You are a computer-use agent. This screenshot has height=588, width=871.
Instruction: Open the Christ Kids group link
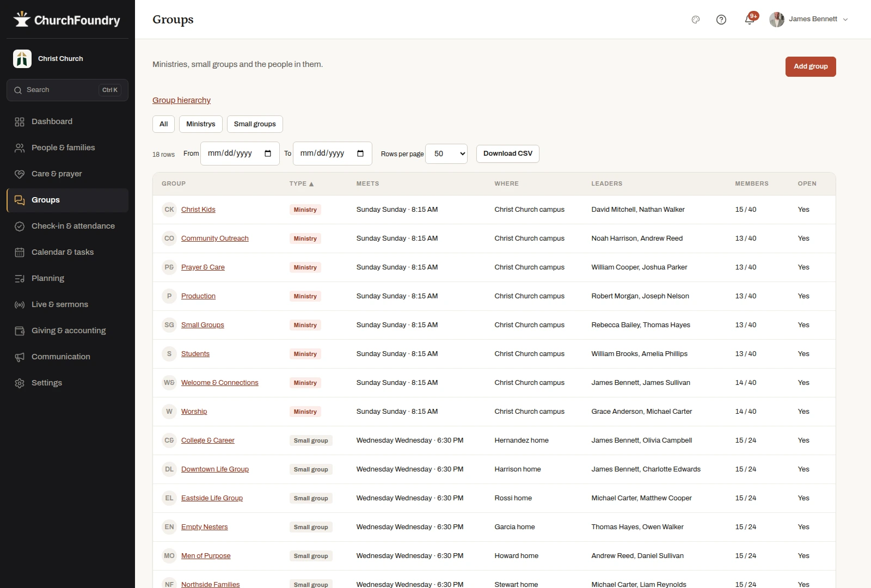click(198, 210)
